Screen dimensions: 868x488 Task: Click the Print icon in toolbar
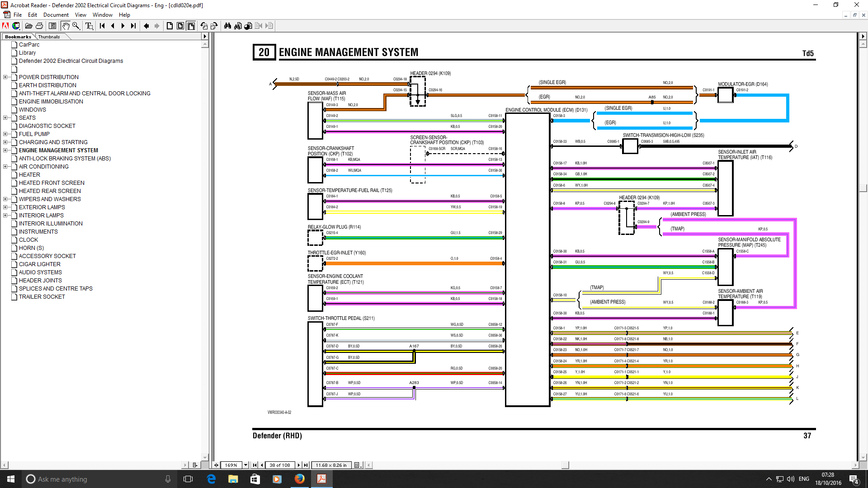click(x=39, y=26)
